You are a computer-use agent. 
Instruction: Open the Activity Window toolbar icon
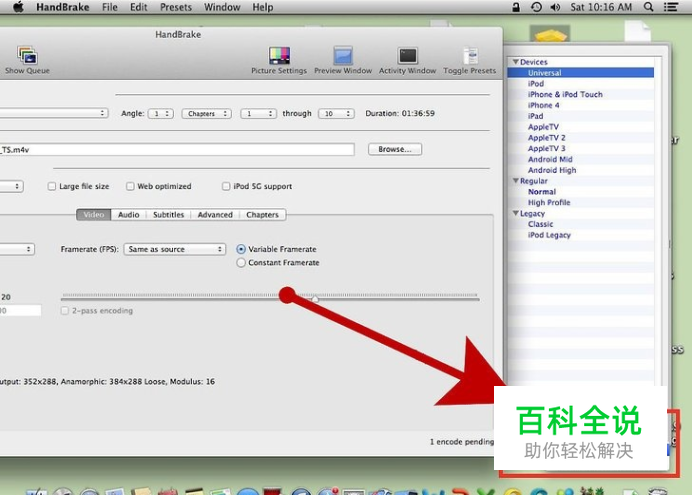pyautogui.click(x=407, y=60)
